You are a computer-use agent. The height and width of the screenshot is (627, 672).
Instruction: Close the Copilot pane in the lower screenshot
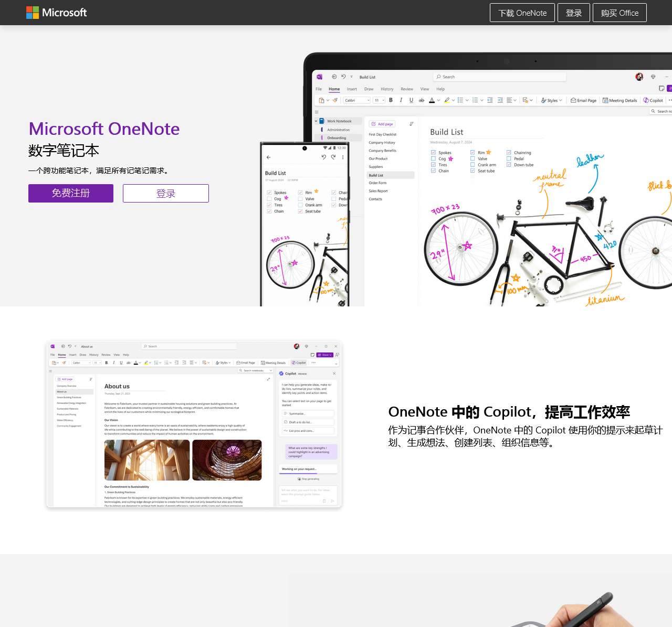334,374
